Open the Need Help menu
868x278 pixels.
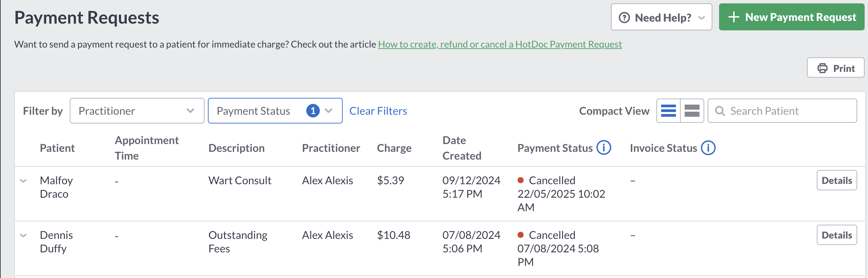[x=661, y=17]
